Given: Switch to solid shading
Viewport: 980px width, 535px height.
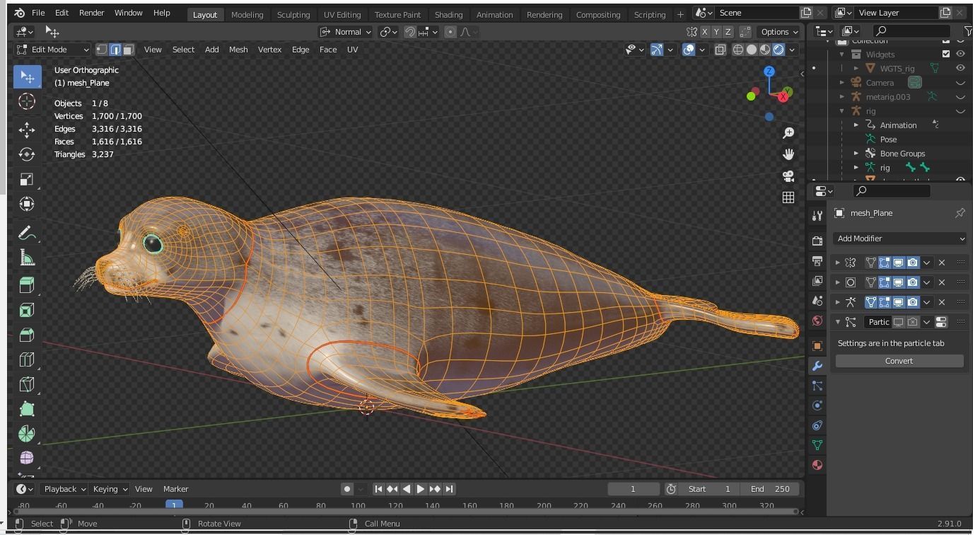Looking at the screenshot, I should point(752,50).
